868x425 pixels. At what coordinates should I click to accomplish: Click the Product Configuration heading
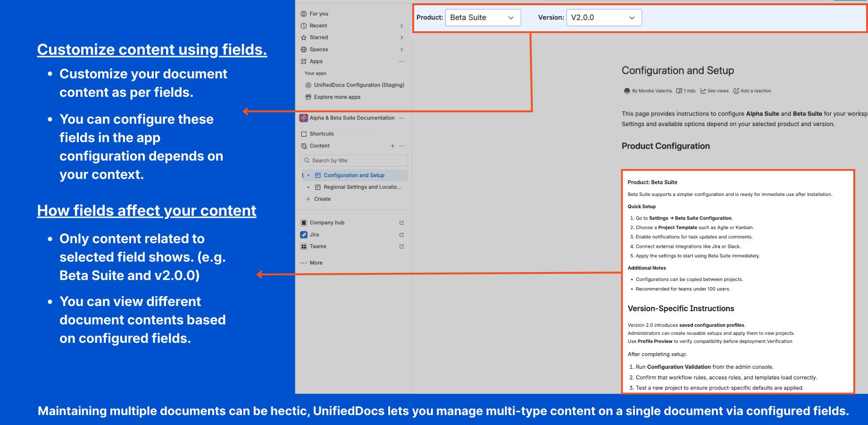[666, 146]
